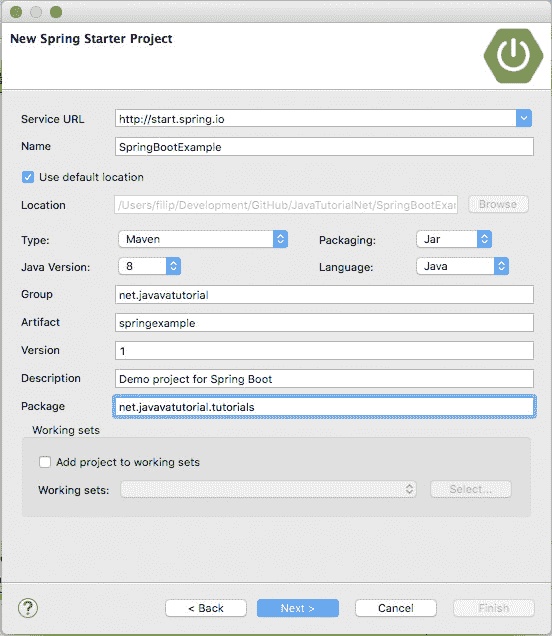Click the window close button in the title bar
The image size is (552, 636).
point(16,12)
